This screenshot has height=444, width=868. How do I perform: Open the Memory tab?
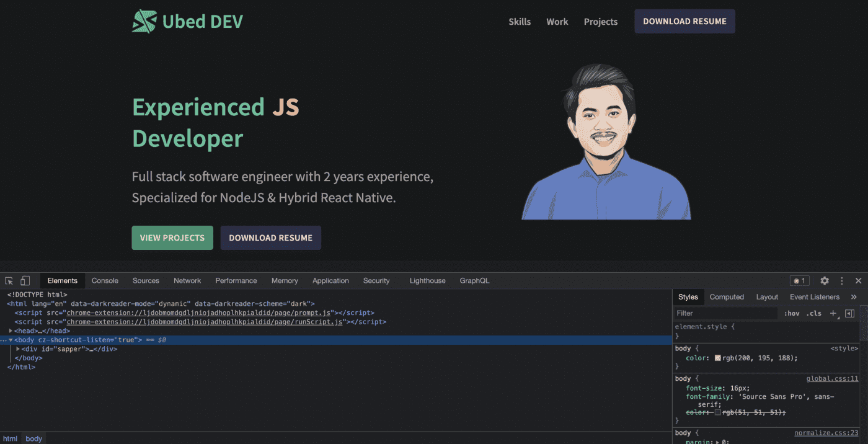tap(285, 281)
